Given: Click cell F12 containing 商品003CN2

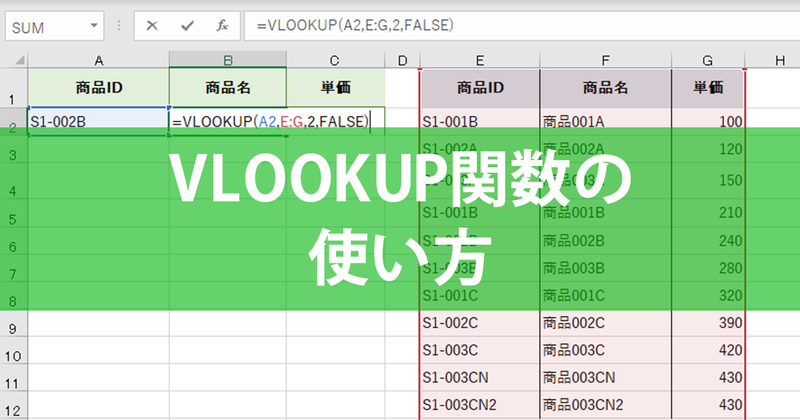Looking at the screenshot, I should pos(605,405).
